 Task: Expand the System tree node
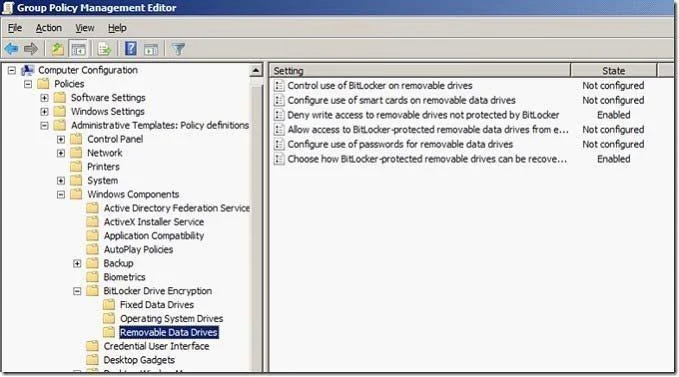pyautogui.click(x=61, y=181)
